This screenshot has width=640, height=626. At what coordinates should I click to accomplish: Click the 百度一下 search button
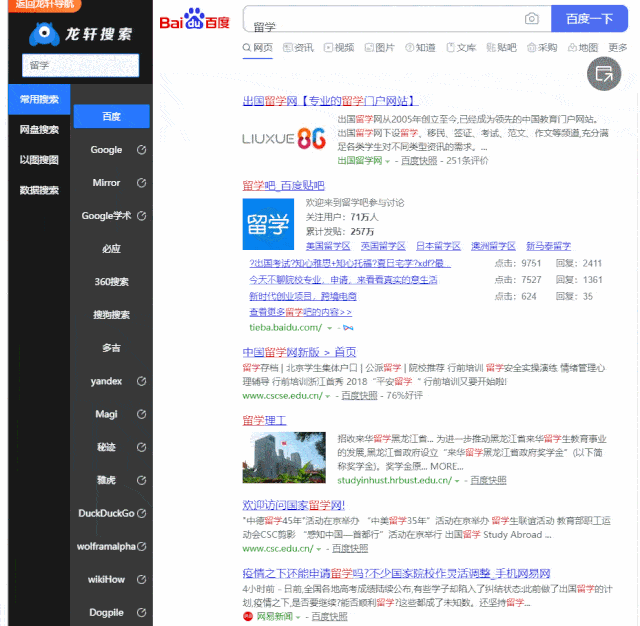pos(589,19)
